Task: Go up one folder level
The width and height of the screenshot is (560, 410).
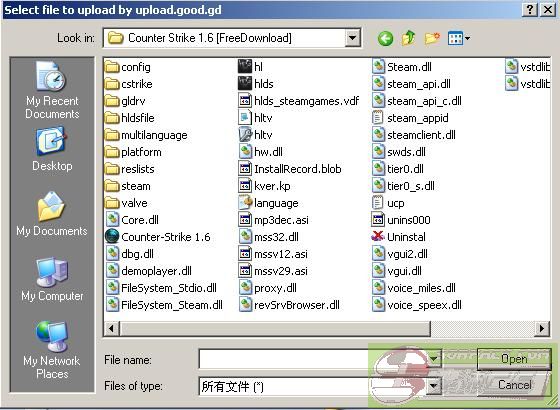Action: 408,38
